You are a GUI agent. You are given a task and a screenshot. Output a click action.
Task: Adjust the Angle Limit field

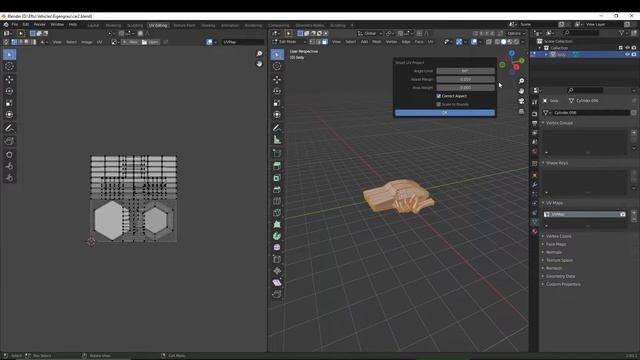(465, 71)
